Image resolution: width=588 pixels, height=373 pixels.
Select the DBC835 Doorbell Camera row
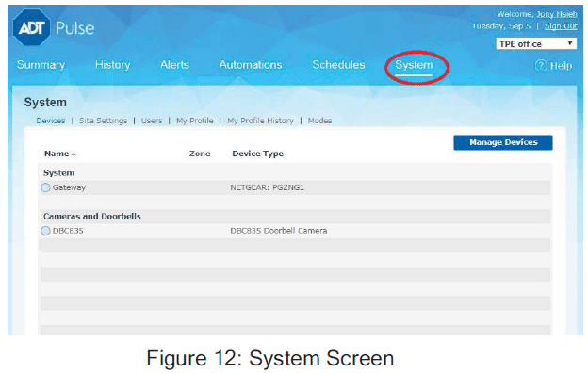[x=295, y=231]
